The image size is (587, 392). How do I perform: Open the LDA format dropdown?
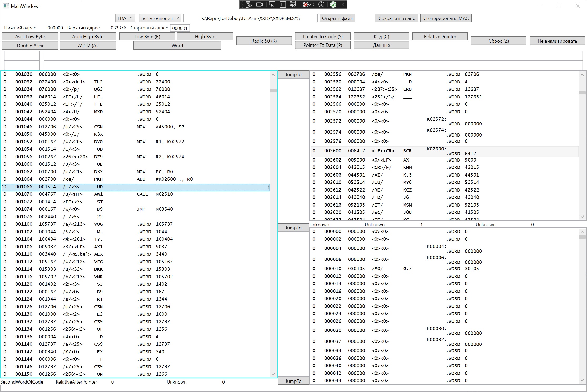pos(125,18)
